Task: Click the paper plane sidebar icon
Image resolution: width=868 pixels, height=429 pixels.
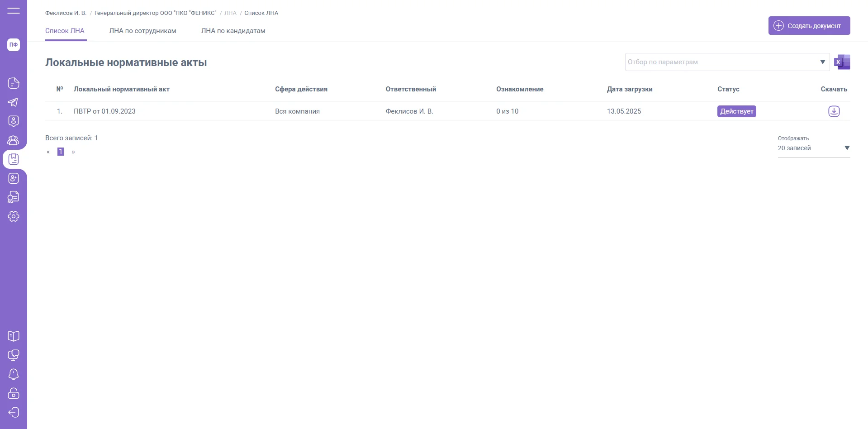Action: 14,102
